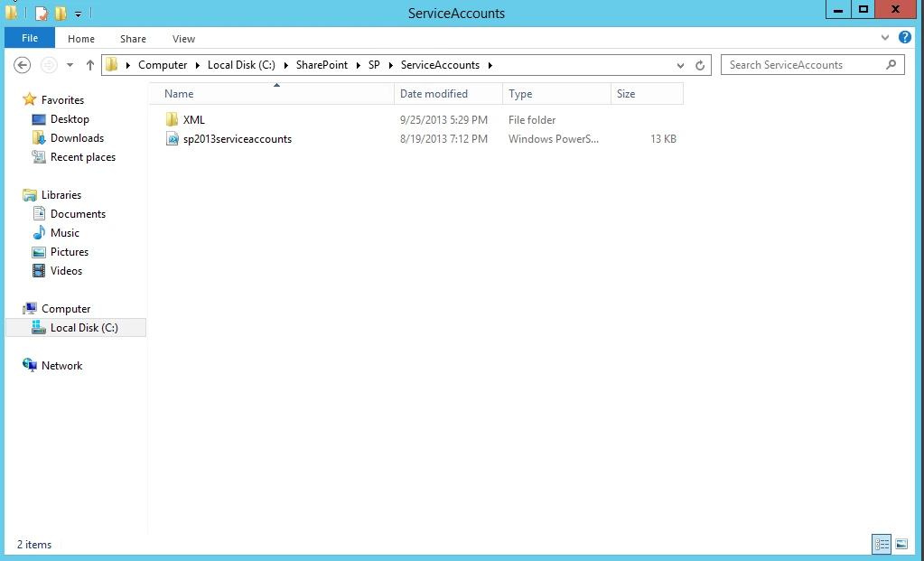Image resolution: width=924 pixels, height=561 pixels.
Task: Click the Videos filmstrip icon
Action: (x=39, y=270)
